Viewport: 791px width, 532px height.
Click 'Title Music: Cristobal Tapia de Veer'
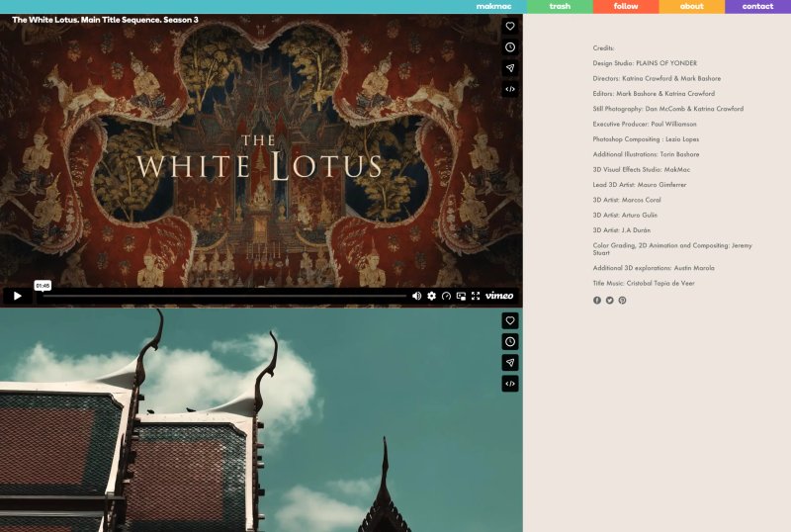[644, 283]
